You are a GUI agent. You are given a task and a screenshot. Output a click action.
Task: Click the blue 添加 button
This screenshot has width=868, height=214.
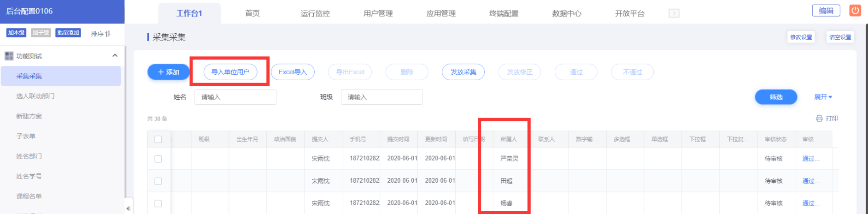tap(169, 72)
